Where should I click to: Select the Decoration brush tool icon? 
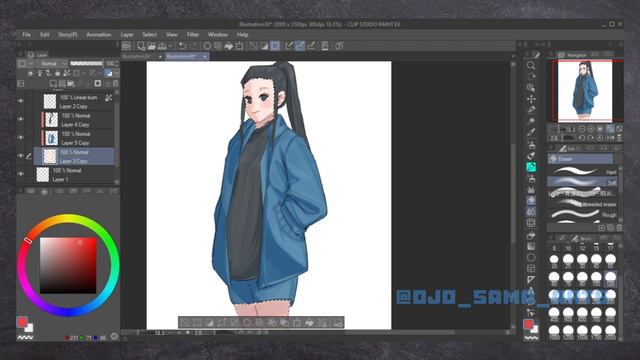tap(531, 189)
